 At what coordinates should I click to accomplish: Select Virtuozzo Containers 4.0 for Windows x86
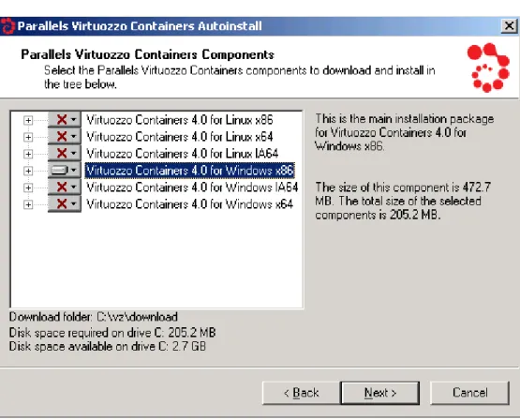(x=189, y=171)
